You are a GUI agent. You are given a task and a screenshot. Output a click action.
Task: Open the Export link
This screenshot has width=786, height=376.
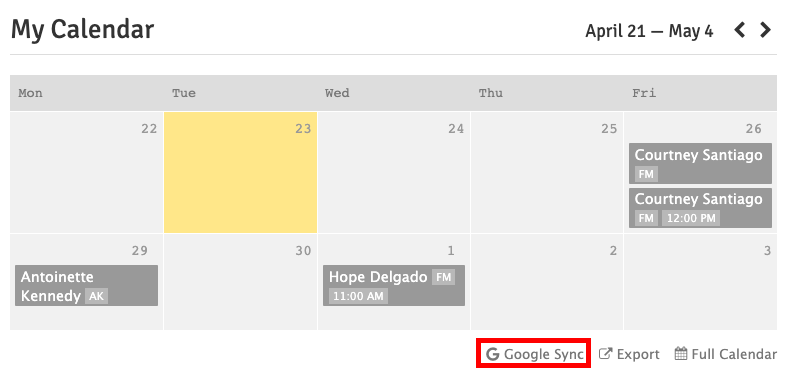tap(630, 354)
